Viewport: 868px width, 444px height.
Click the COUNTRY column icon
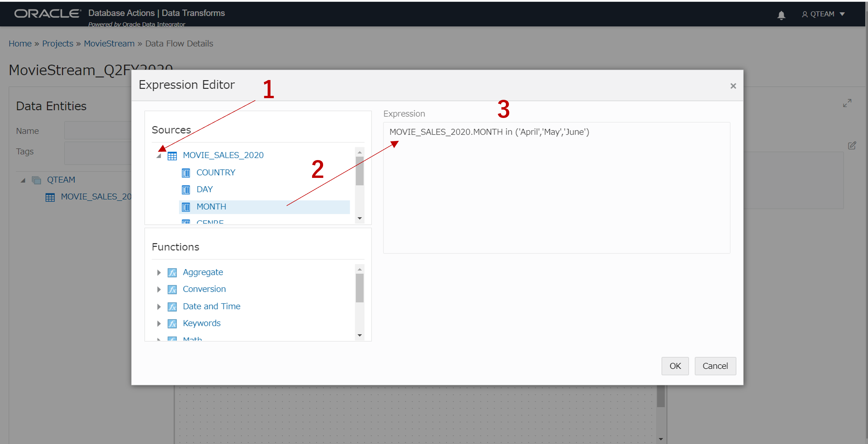point(186,173)
